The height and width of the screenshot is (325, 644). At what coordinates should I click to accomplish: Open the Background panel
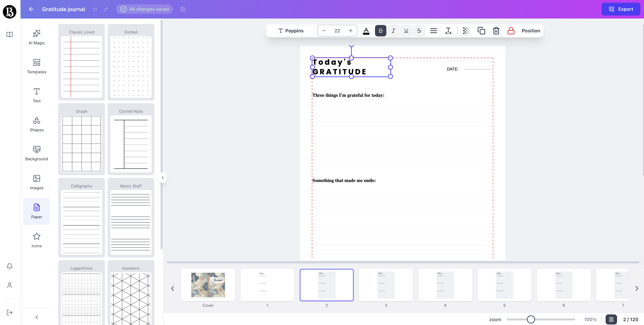point(37,153)
